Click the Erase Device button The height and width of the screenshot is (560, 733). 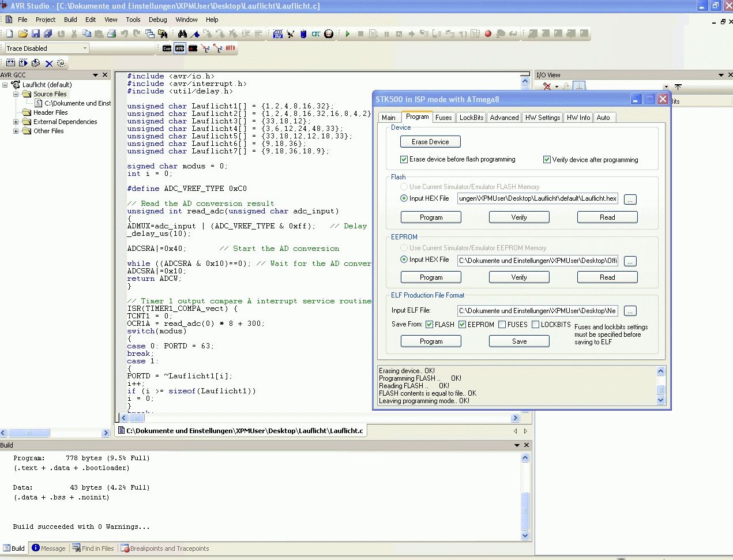(x=430, y=142)
